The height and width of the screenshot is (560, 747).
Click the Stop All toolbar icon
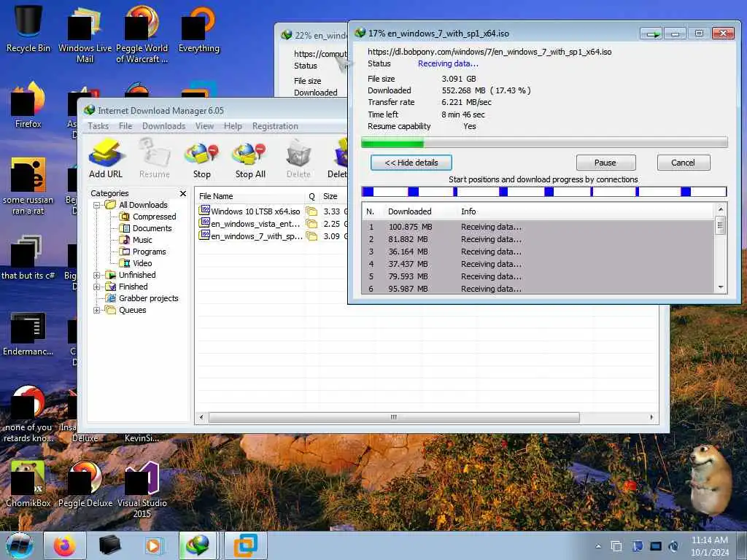coord(250,159)
